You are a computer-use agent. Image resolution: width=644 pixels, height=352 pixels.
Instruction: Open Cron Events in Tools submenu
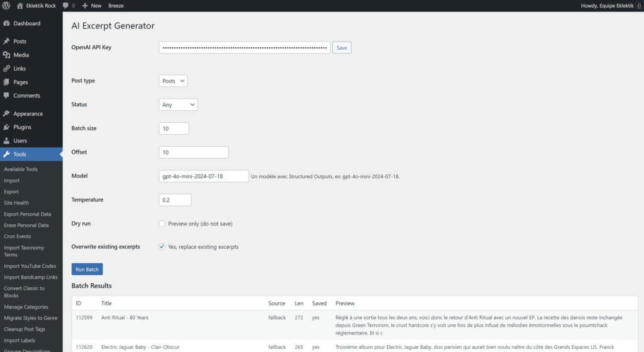point(18,237)
